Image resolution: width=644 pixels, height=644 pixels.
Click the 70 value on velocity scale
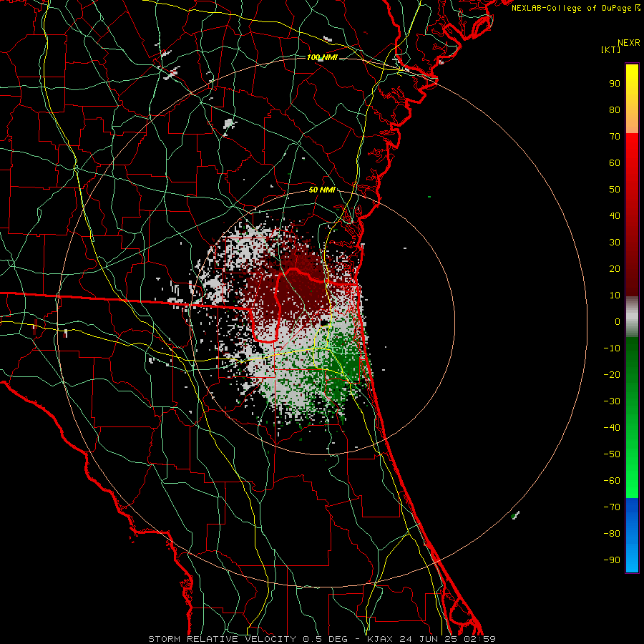pos(615,137)
